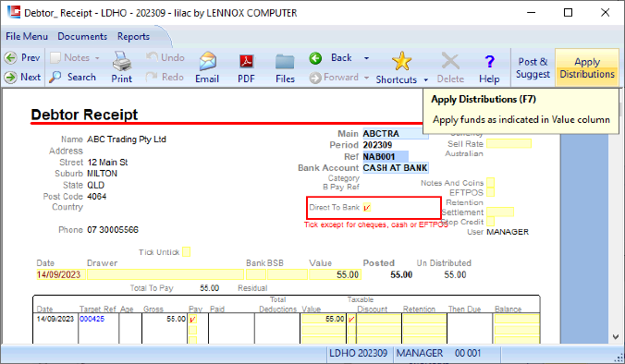Click the Undo toolbar icon
Image resolution: width=625 pixels, height=364 pixels.
152,57
